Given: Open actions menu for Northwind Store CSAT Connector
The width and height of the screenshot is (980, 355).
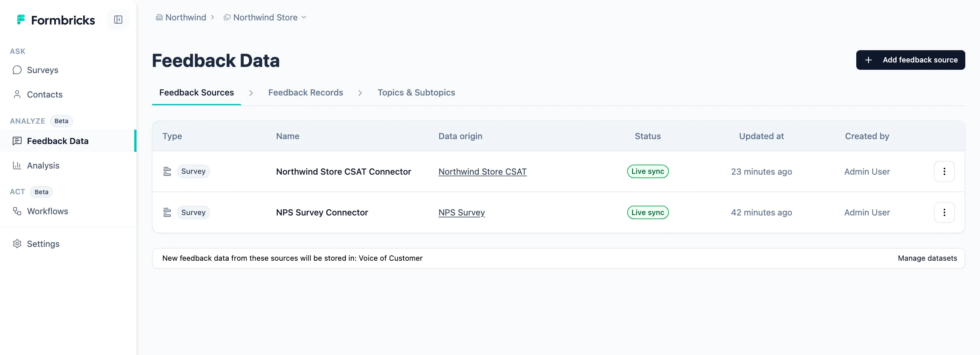Looking at the screenshot, I should pyautogui.click(x=944, y=171).
